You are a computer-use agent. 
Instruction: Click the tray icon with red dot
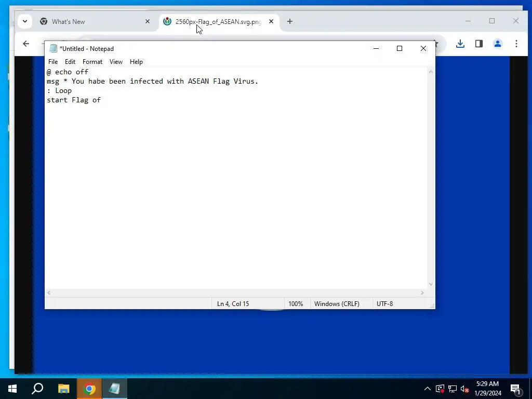pyautogui.click(x=440, y=389)
